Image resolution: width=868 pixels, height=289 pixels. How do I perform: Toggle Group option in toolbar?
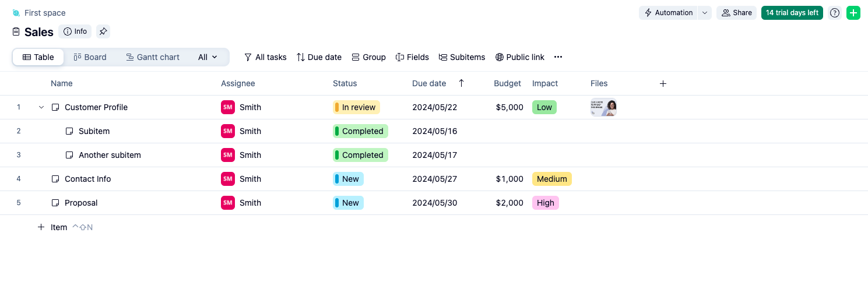click(x=368, y=57)
